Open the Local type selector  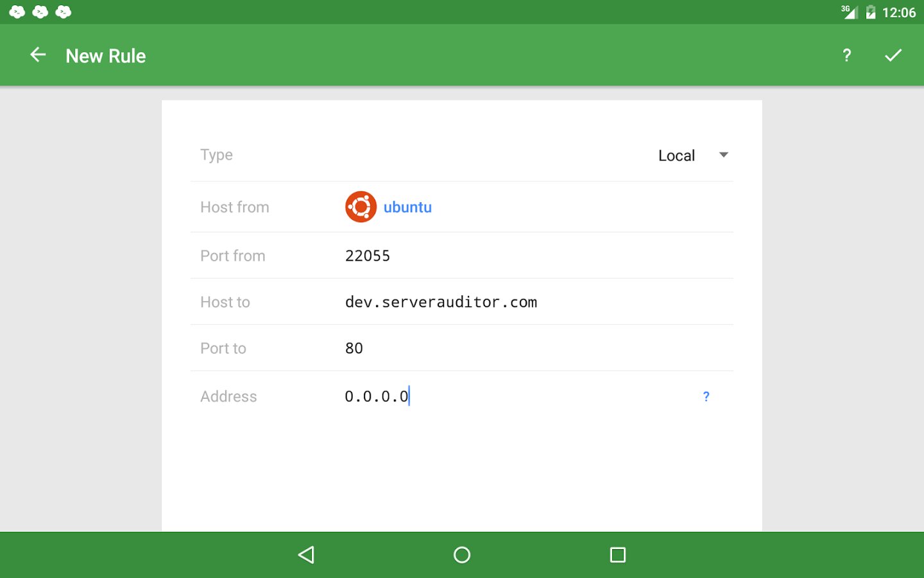point(676,155)
